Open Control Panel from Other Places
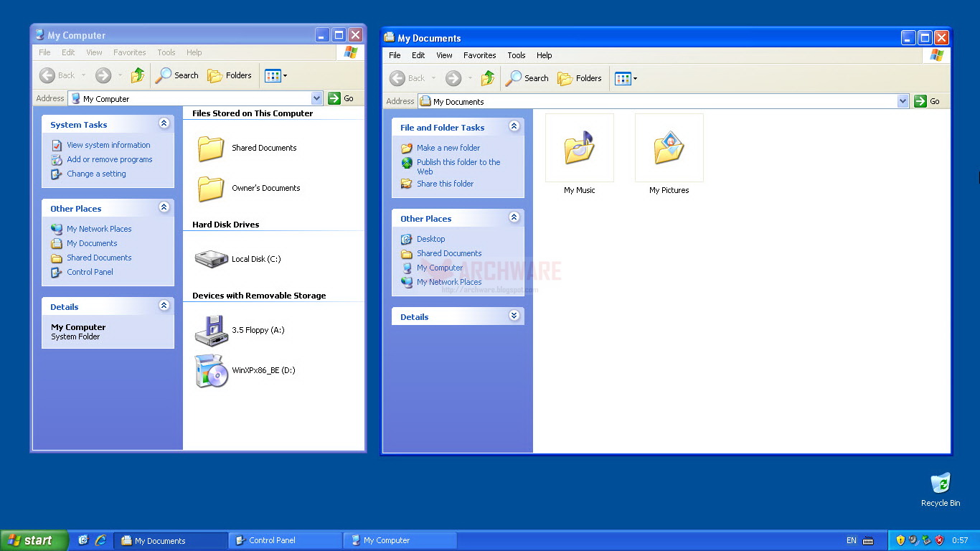 [90, 272]
